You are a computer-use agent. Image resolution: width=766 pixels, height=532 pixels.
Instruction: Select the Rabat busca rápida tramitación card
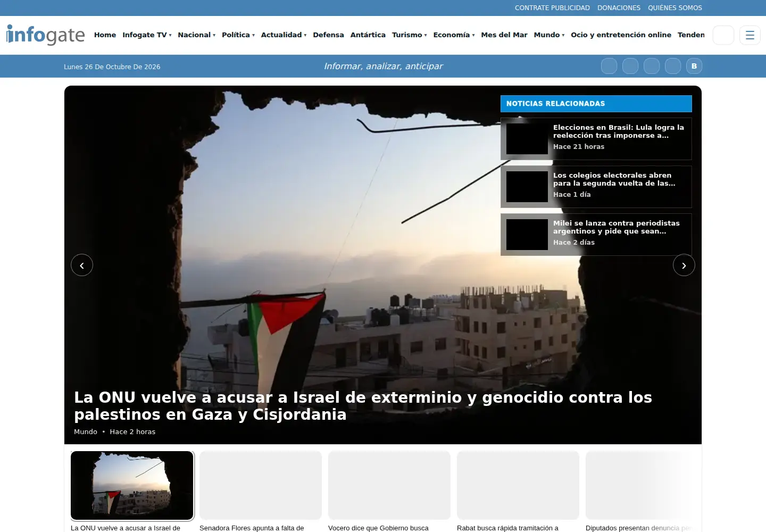(x=518, y=492)
